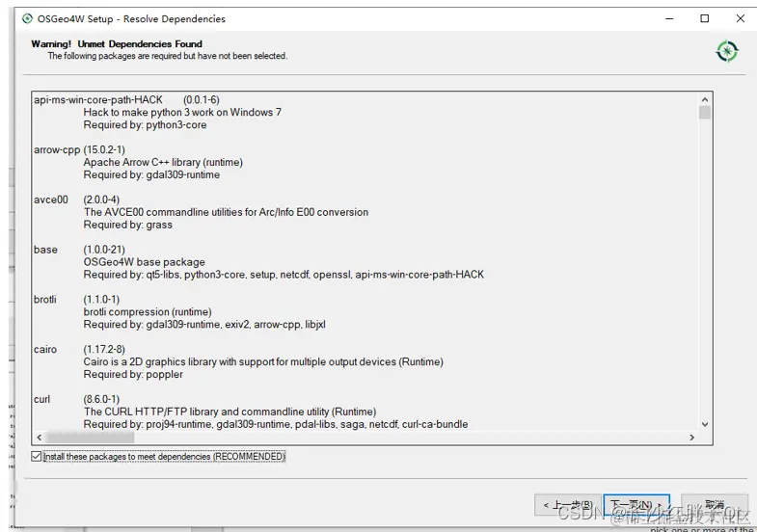Go back with the 上一步(B) button

(568, 505)
